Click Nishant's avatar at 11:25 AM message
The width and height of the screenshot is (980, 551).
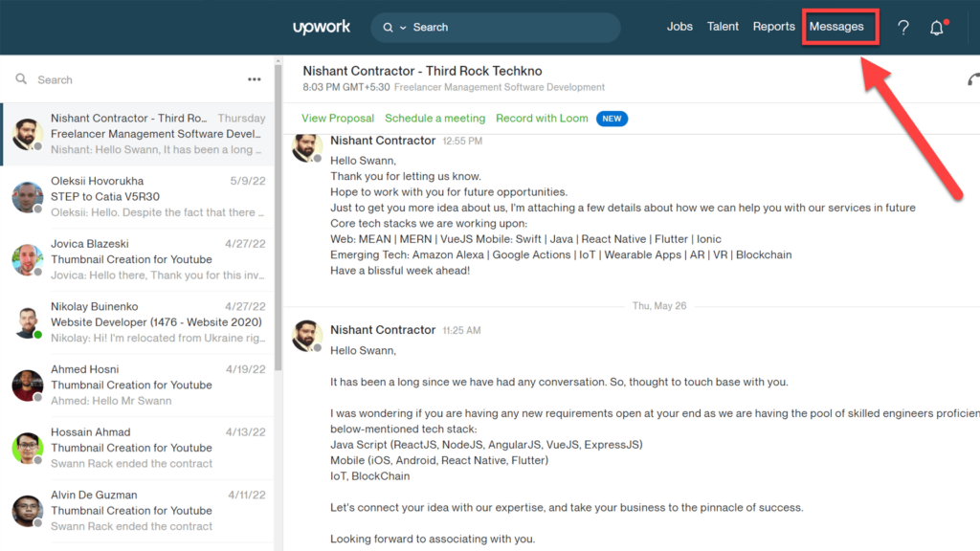tap(307, 336)
